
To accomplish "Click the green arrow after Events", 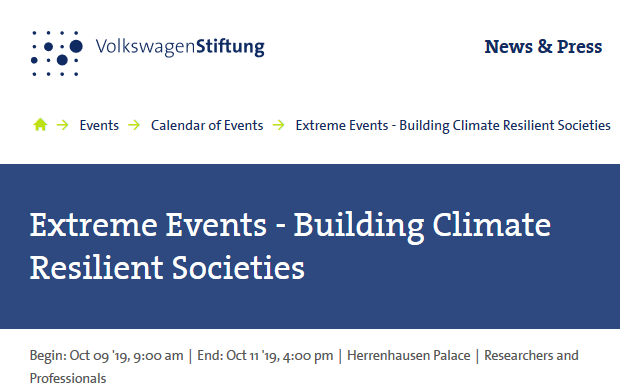I will 134,125.
